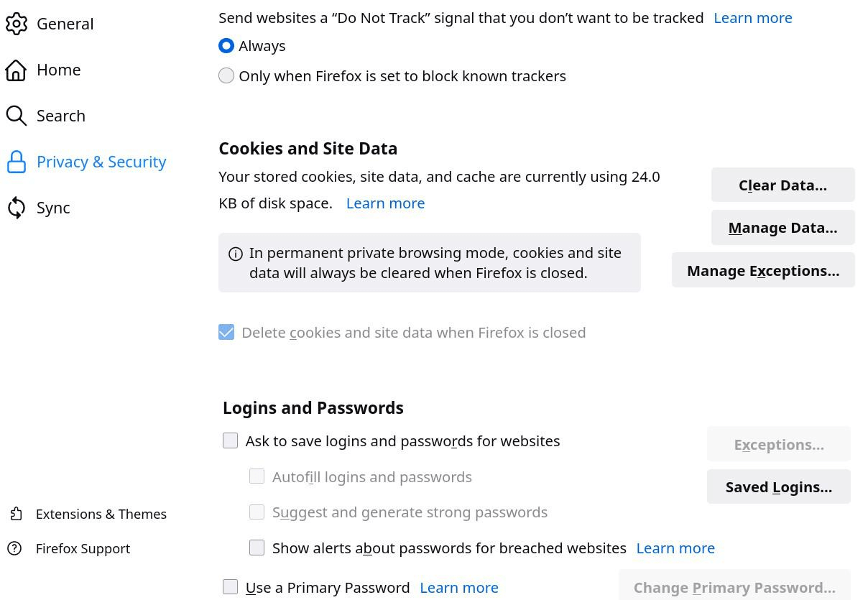Open the Saved Logins window
The height and width of the screenshot is (600, 868).
click(778, 486)
